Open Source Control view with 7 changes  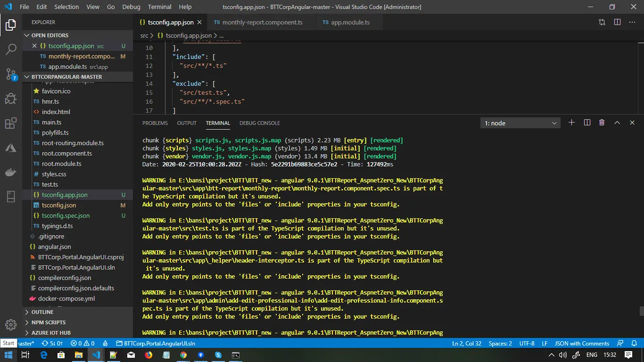(11, 74)
